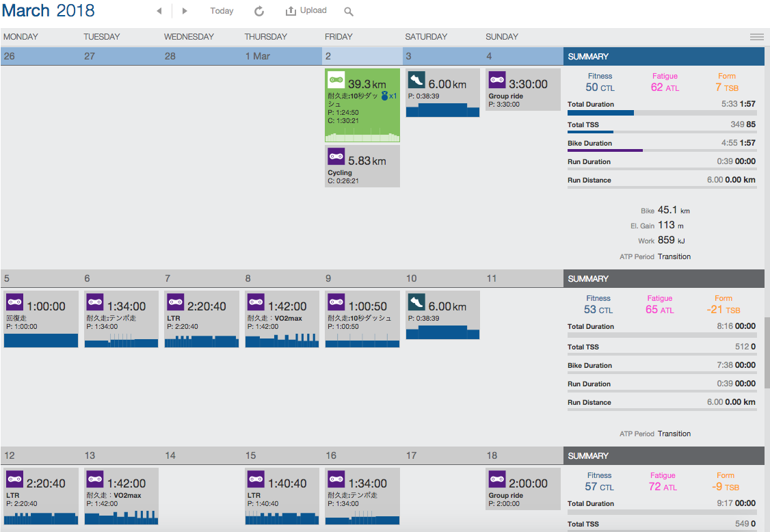The image size is (770, 532).
Task: Click the second week SUMMARY header
Action: [663, 279]
